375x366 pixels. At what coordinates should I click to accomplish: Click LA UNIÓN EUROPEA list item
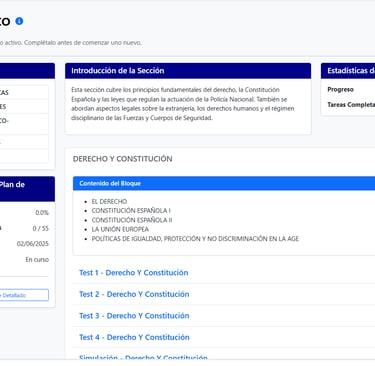tap(120, 229)
